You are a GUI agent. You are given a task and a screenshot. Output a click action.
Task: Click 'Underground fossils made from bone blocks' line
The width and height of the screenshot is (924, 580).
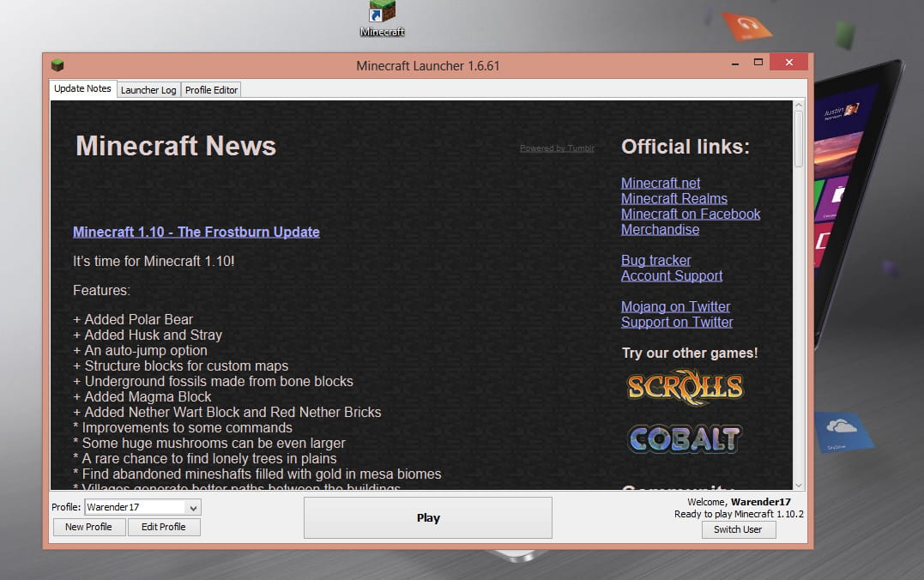pos(213,381)
